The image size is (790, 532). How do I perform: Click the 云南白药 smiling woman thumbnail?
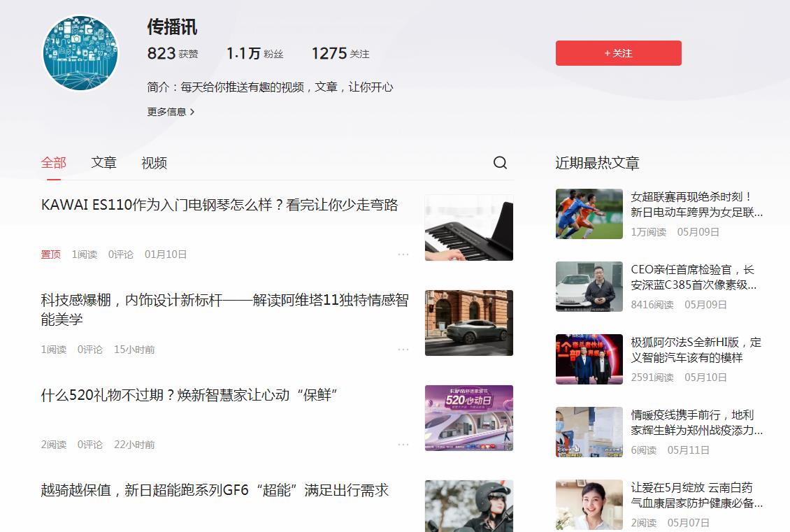(589, 504)
